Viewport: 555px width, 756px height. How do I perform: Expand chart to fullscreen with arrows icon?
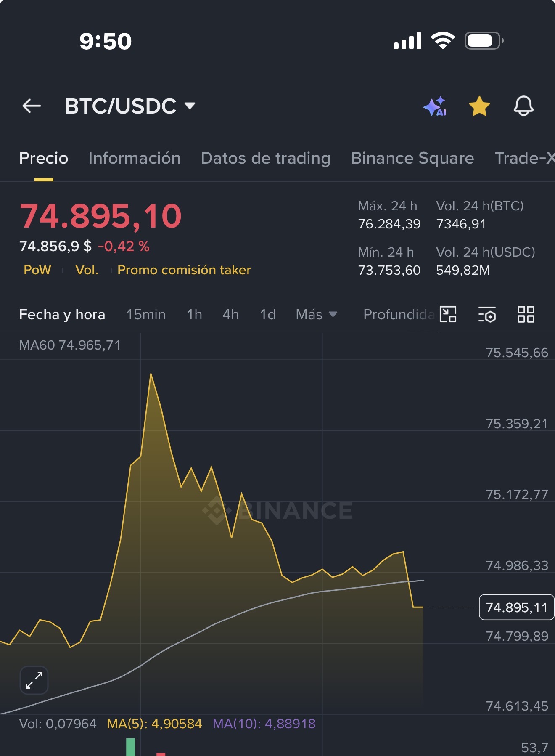pyautogui.click(x=34, y=680)
